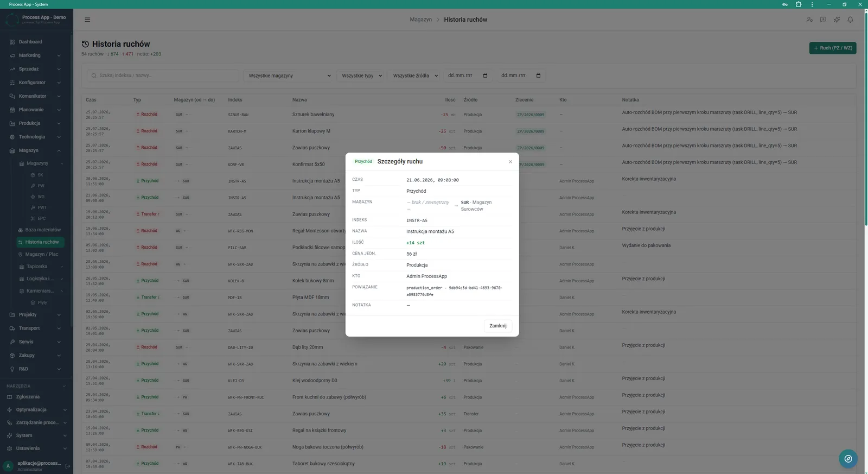Click the Taboret bukowy sześciokątny row
This screenshot has height=474, width=868.
coord(469,464)
